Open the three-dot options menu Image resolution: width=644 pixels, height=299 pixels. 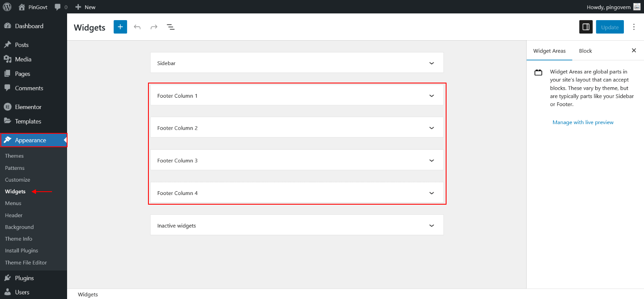634,27
